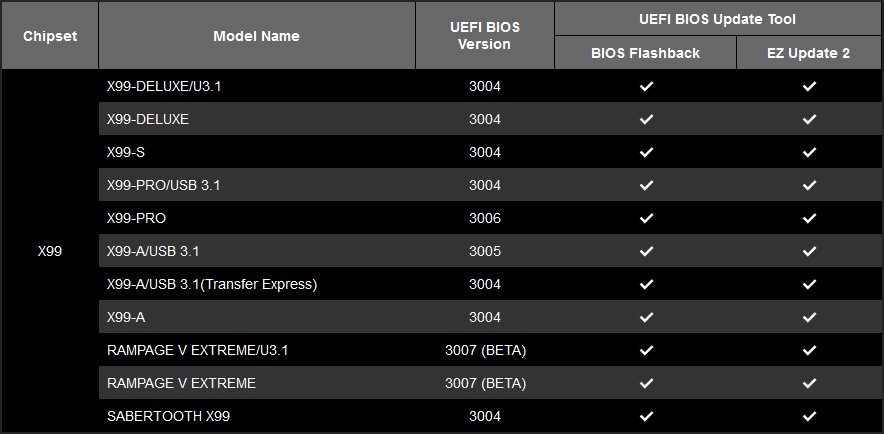Click the 3007 (BETA) version for RAMPAGE V EXTREME/U3.1

point(485,350)
